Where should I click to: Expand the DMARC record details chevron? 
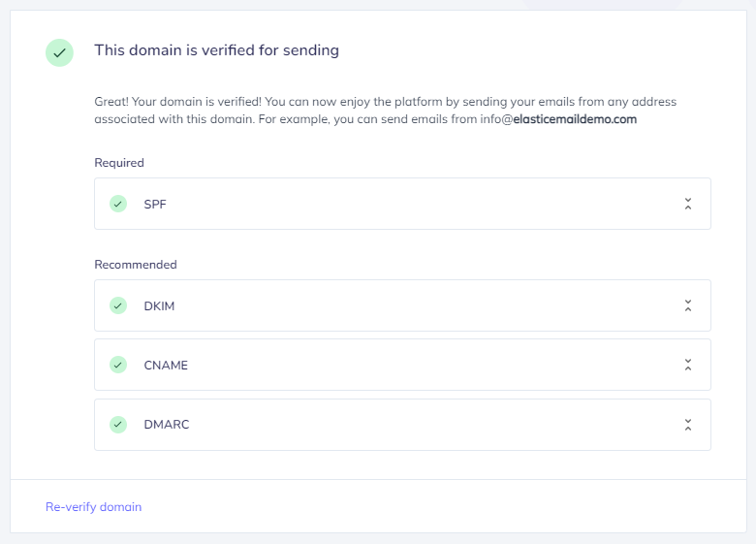(688, 425)
